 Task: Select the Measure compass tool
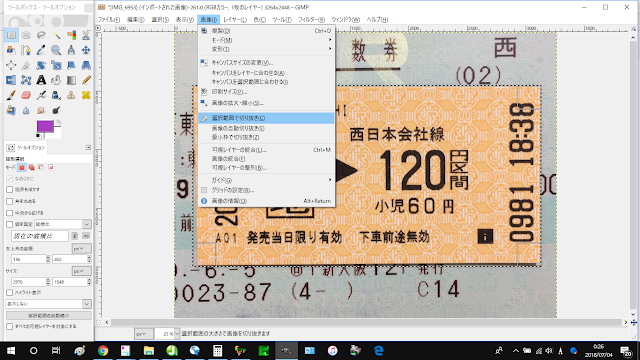point(71,50)
